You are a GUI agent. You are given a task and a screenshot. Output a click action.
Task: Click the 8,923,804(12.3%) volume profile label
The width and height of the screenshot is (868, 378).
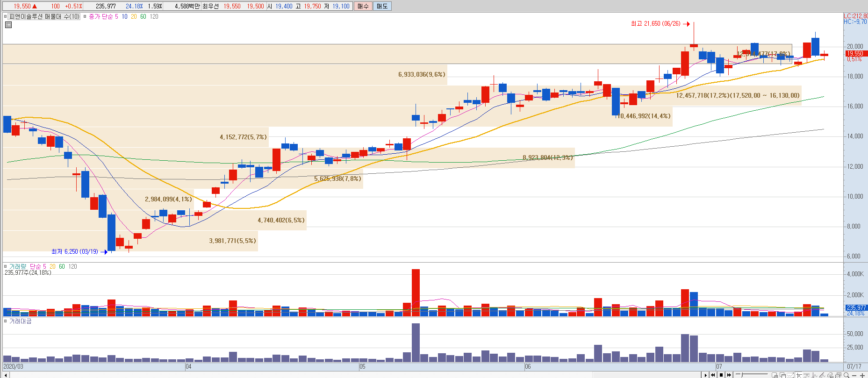pyautogui.click(x=547, y=157)
